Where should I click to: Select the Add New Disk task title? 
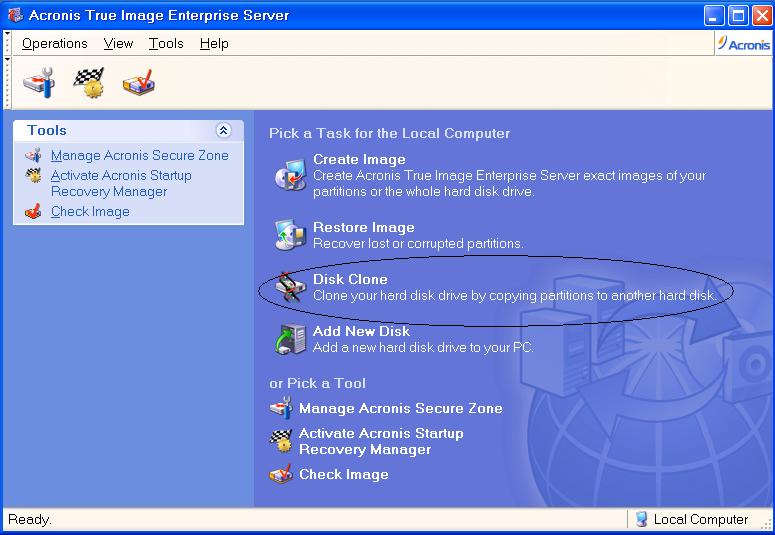(x=361, y=331)
